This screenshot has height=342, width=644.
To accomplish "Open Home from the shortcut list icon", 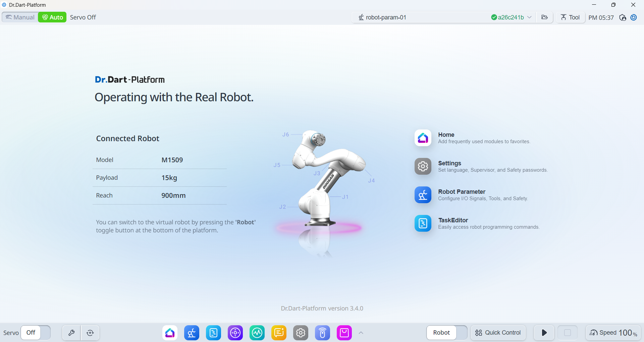I will [423, 138].
